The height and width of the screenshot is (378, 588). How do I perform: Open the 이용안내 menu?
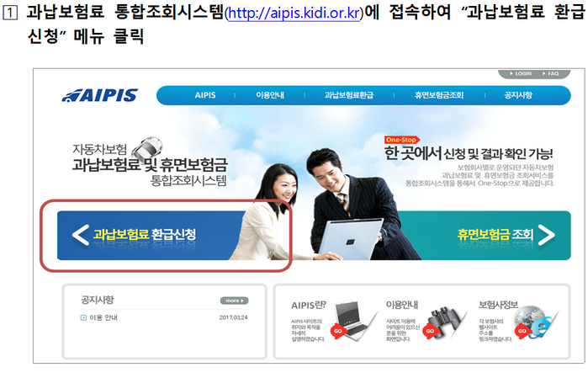point(270,95)
